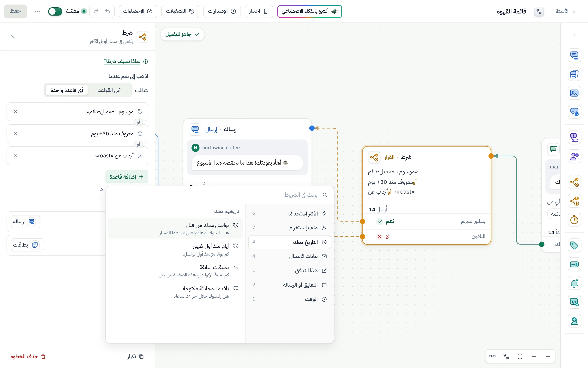This screenshot has width=588, height=368.
Task: Zoom in with the plus canvas button
Action: click(x=548, y=357)
